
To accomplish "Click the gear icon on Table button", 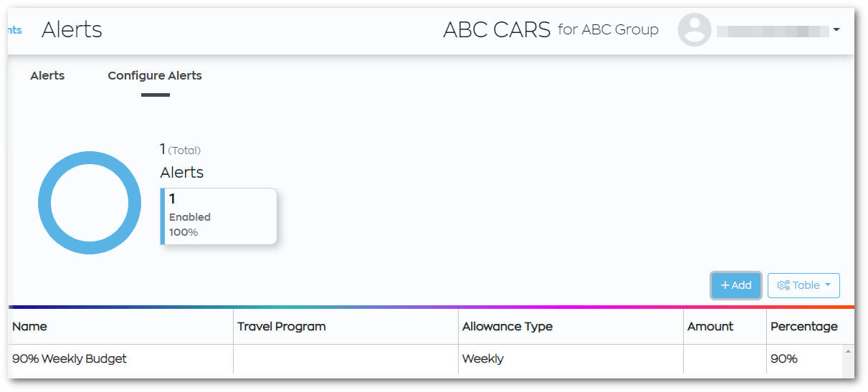I will pos(783,285).
